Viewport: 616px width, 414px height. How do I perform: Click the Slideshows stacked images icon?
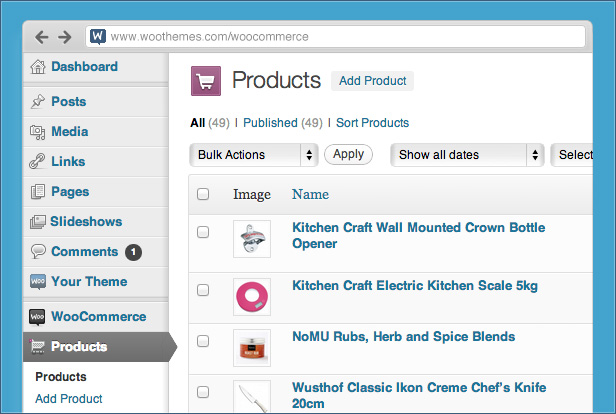[38, 222]
